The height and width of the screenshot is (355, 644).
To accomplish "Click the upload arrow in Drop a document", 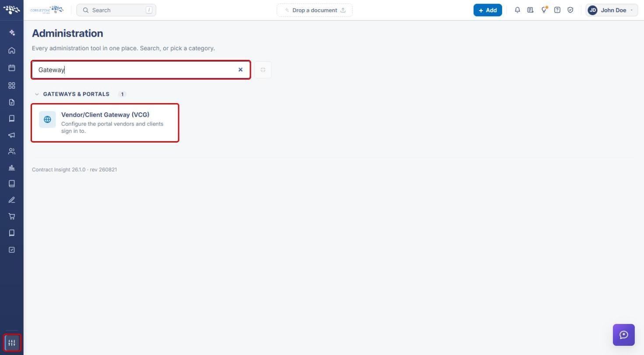I will (x=343, y=10).
